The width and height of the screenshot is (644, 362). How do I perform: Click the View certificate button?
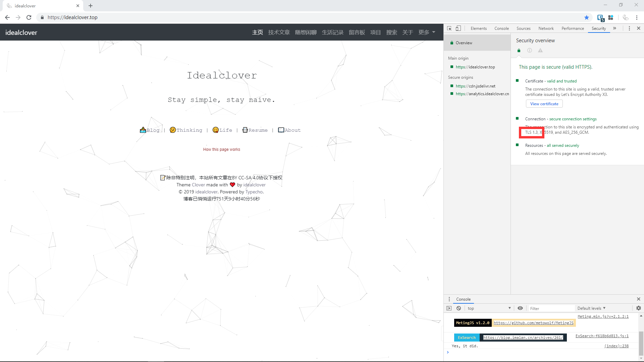click(544, 104)
